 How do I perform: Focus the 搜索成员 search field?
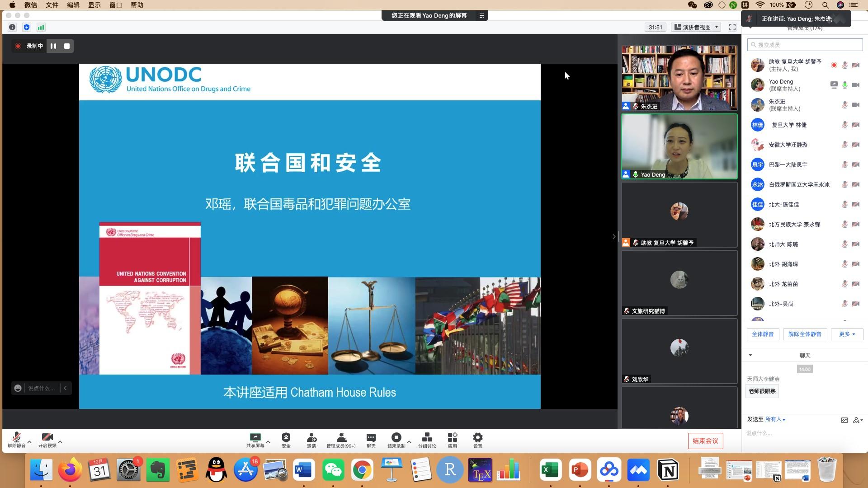pos(805,45)
